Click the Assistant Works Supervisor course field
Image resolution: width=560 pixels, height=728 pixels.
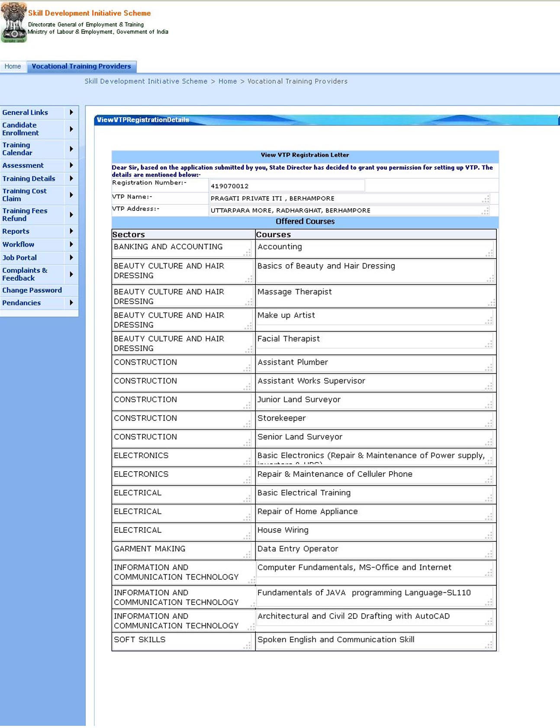tap(375, 383)
